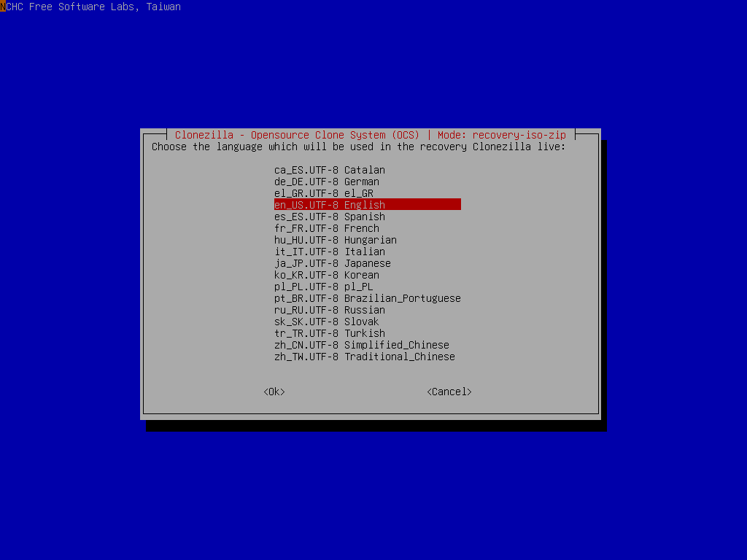The image size is (747, 560).
Task: Select the es_ES.UTF-8 Spanish language entry
Action: [x=326, y=217]
